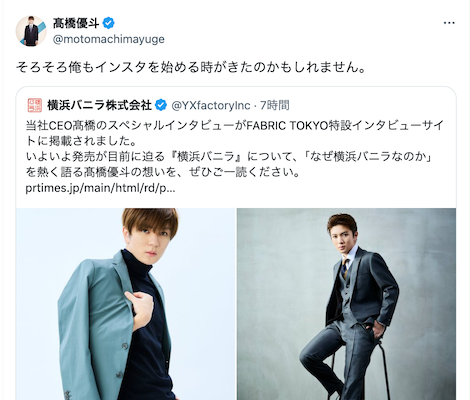Open the prtimes.jp link in quoted tweet
Screen dimensions: 470x400
click(100, 188)
